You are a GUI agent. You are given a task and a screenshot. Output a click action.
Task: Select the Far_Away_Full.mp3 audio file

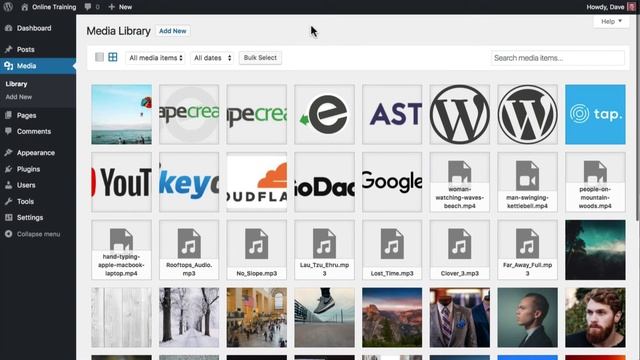click(527, 250)
